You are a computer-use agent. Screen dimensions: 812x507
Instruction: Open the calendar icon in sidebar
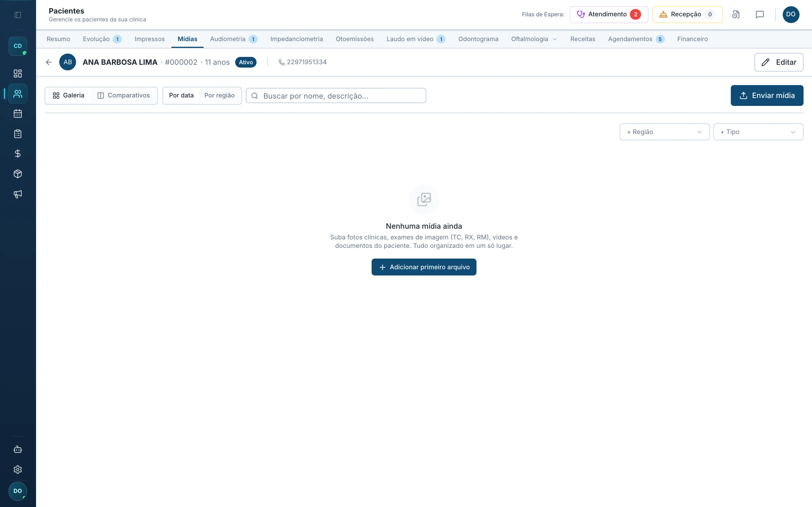[18, 114]
